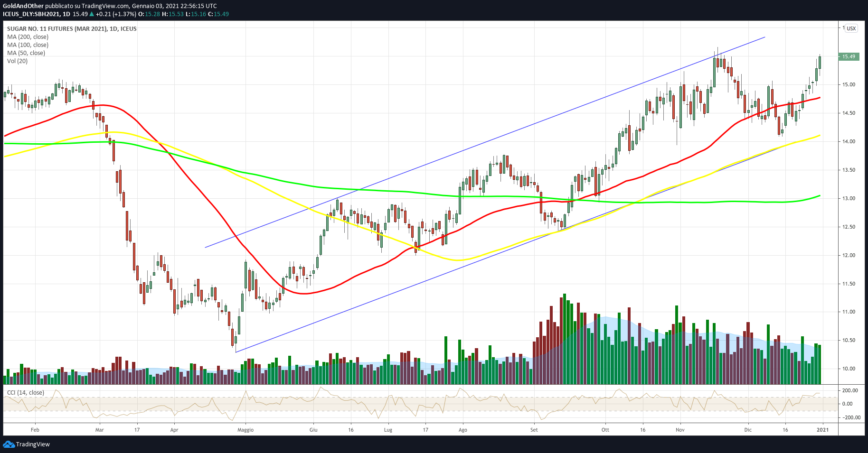
Task: Click the GoldAndOther author name
Action: click(x=23, y=6)
